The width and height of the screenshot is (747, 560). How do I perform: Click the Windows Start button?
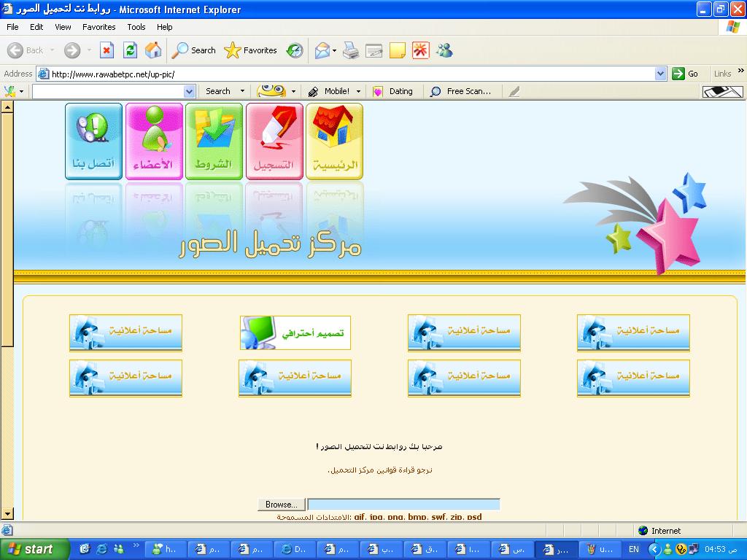[35, 549]
